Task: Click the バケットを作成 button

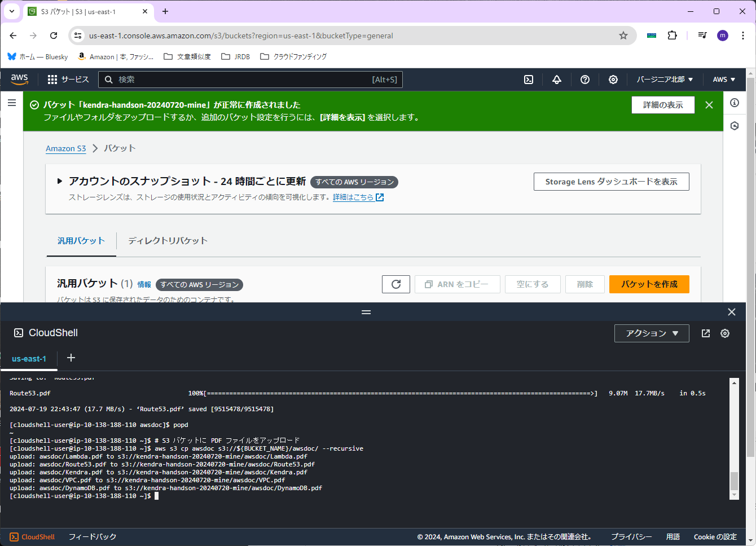Action: pos(649,284)
